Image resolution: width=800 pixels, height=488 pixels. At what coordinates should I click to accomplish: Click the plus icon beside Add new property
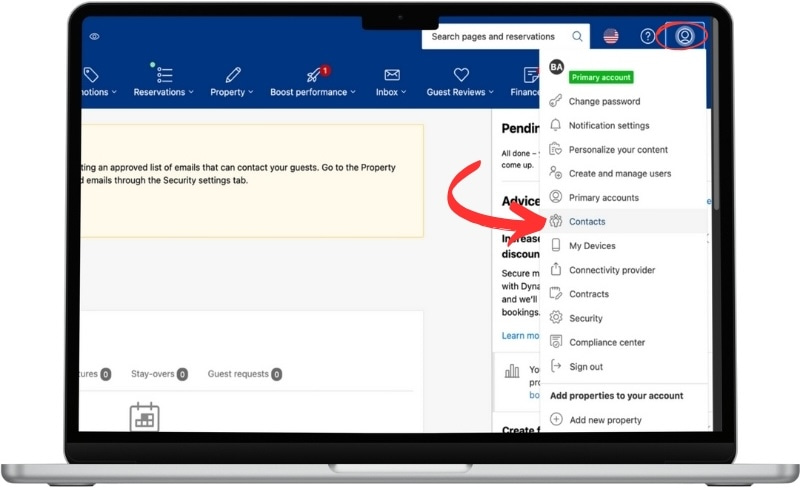click(556, 420)
